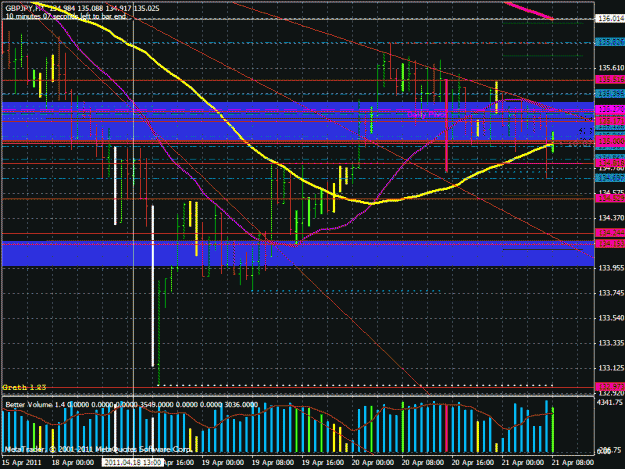Click the '21 Apr 08:00' time label
The height and width of the screenshot is (469, 625).
coord(573,463)
